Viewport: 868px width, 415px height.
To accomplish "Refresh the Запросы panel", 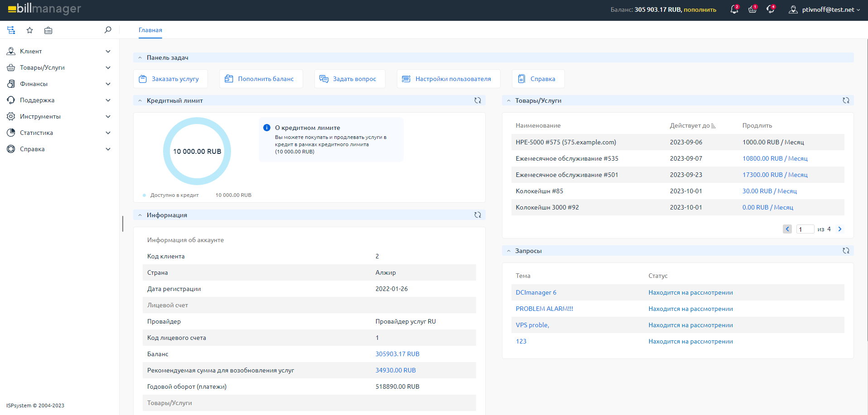I will pyautogui.click(x=846, y=251).
